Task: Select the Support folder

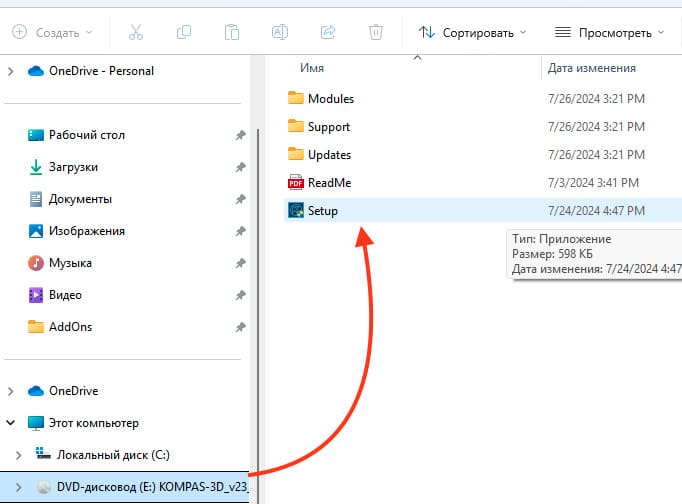Action: click(x=329, y=127)
